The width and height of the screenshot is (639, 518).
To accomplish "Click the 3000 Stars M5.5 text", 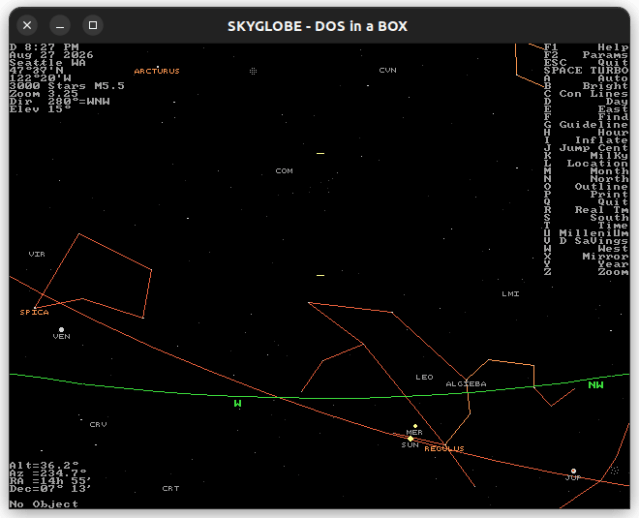I will point(67,86).
